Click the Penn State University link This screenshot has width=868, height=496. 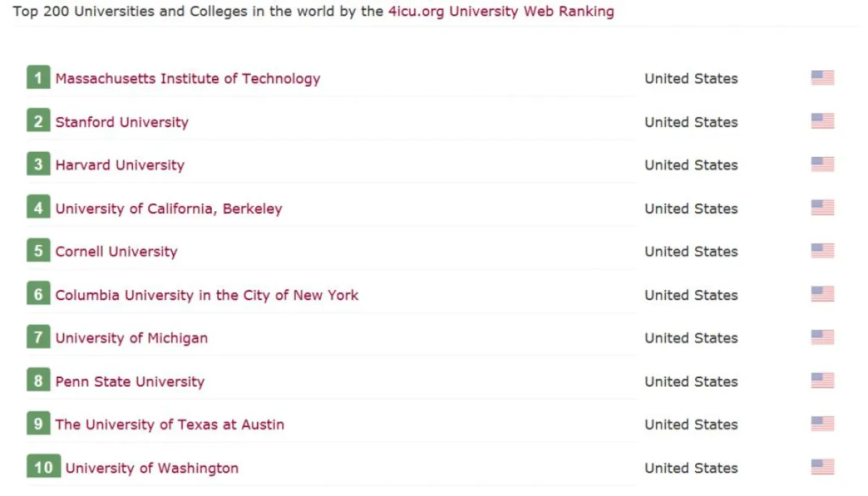[129, 382]
